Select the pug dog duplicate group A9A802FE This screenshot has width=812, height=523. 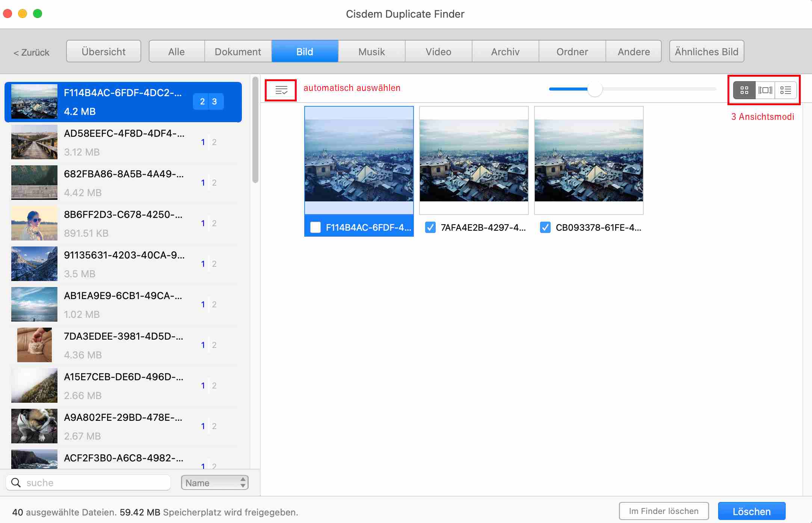point(124,426)
